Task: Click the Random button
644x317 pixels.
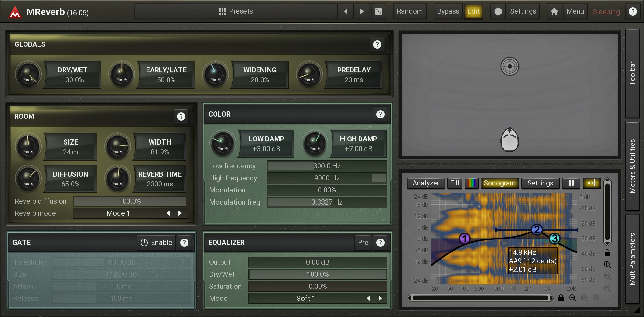Action: pyautogui.click(x=410, y=11)
